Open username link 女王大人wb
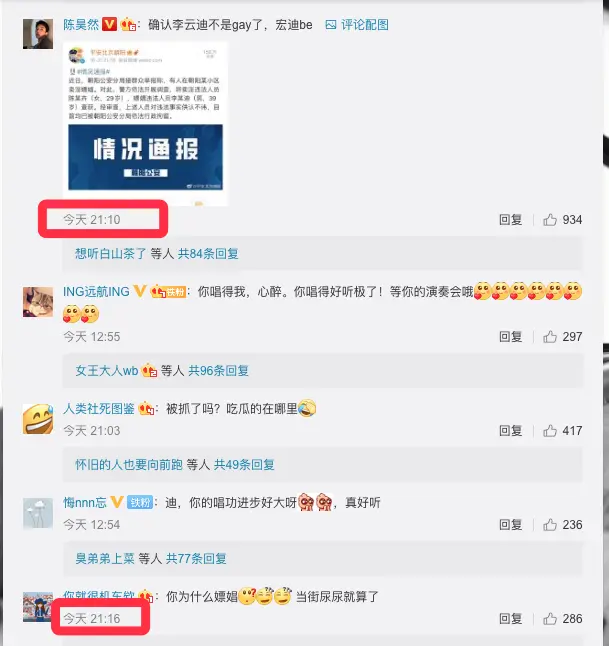The height and width of the screenshot is (646, 609). tap(107, 370)
